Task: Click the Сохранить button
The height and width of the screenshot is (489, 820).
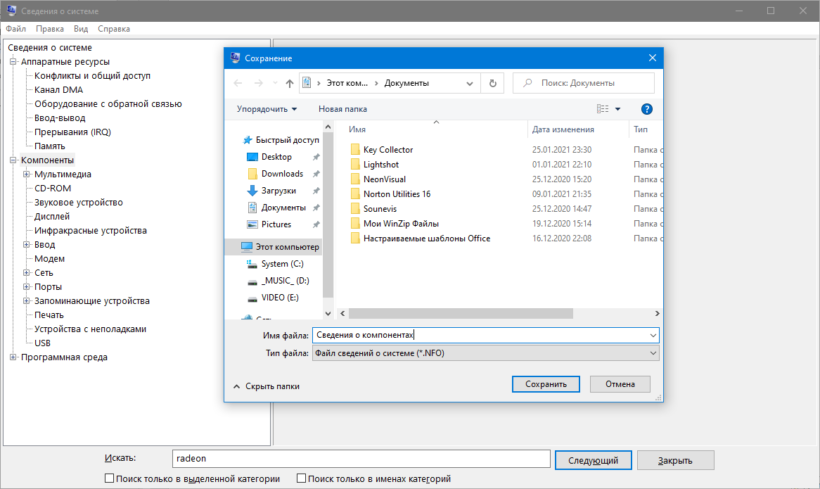Action: pyautogui.click(x=546, y=384)
